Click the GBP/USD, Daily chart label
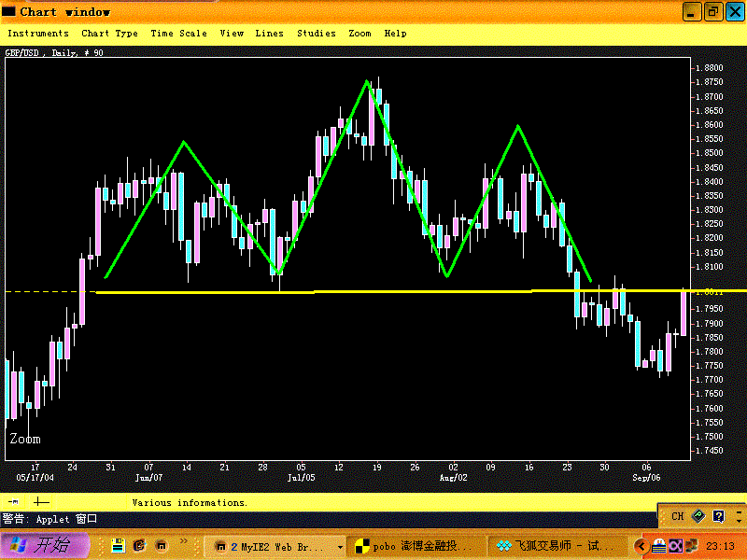 point(54,53)
